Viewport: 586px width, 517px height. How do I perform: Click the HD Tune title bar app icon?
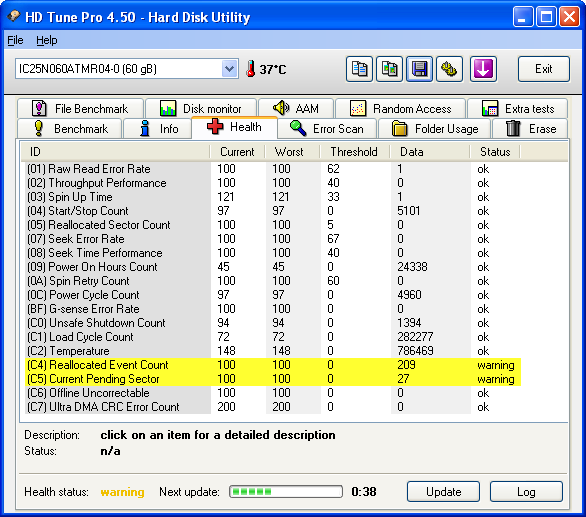[x=14, y=16]
